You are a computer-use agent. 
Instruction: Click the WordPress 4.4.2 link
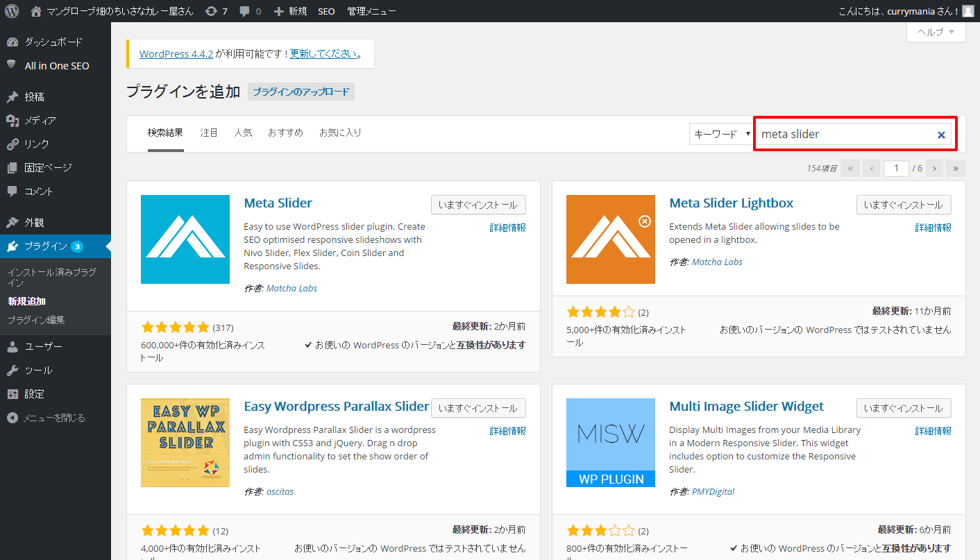176,53
